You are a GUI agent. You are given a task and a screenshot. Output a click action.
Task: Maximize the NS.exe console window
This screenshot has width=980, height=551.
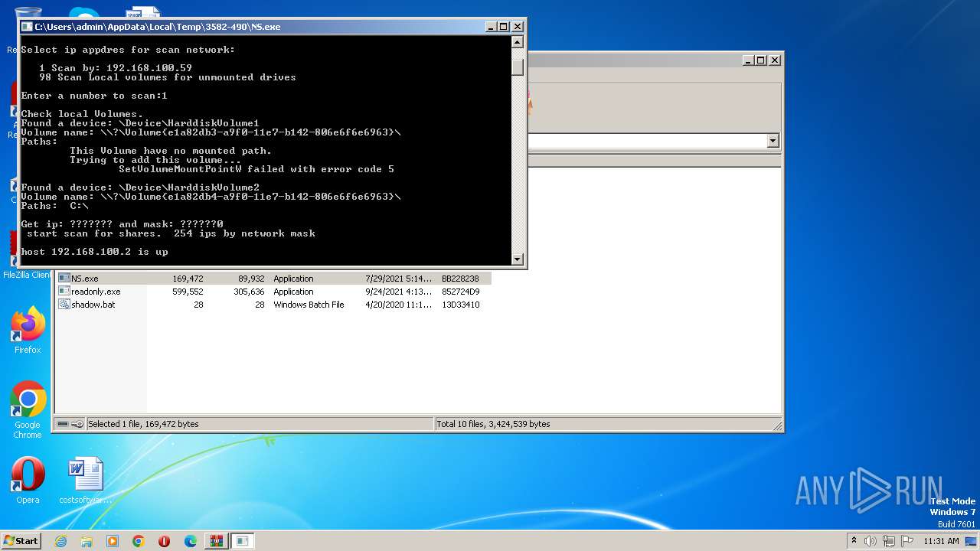click(x=504, y=26)
